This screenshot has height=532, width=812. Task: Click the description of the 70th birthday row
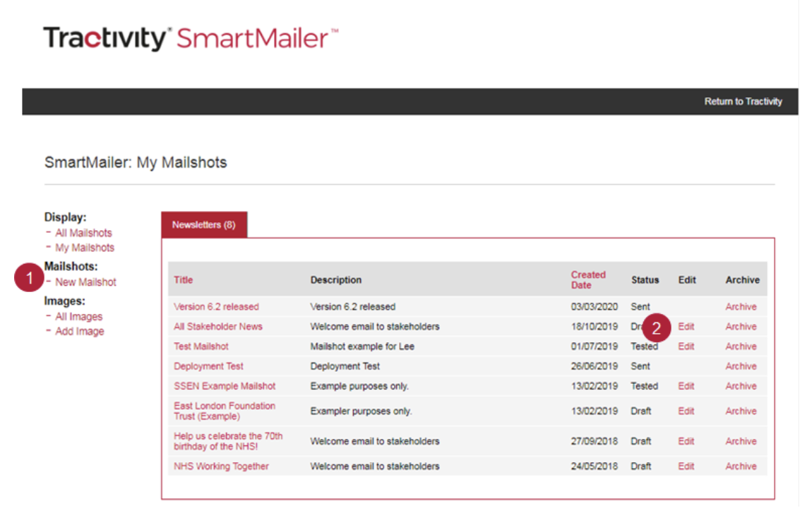point(375,442)
